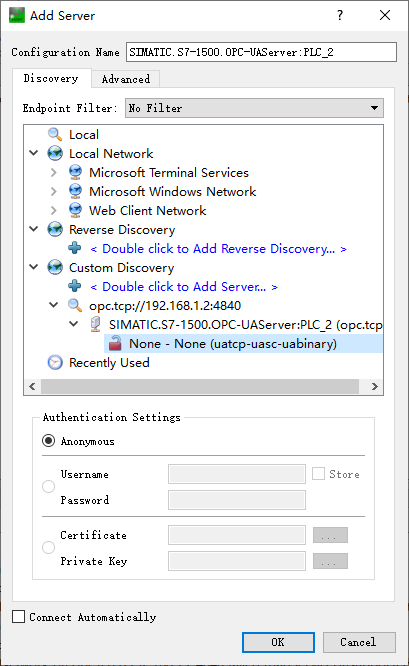The image size is (409, 666).
Task: Click the Certificate path field
Action: (x=237, y=535)
